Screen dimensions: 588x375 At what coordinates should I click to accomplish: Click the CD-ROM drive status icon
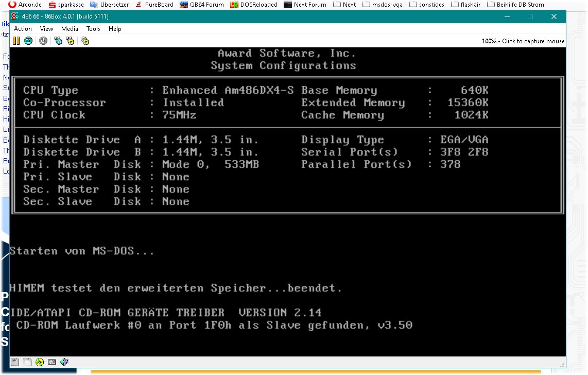coord(40,362)
